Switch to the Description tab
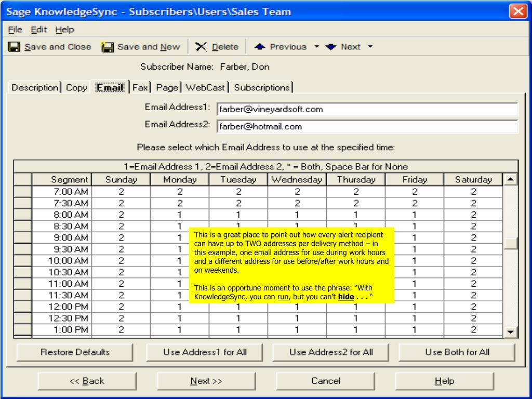This screenshot has width=532, height=399. pyautogui.click(x=35, y=87)
